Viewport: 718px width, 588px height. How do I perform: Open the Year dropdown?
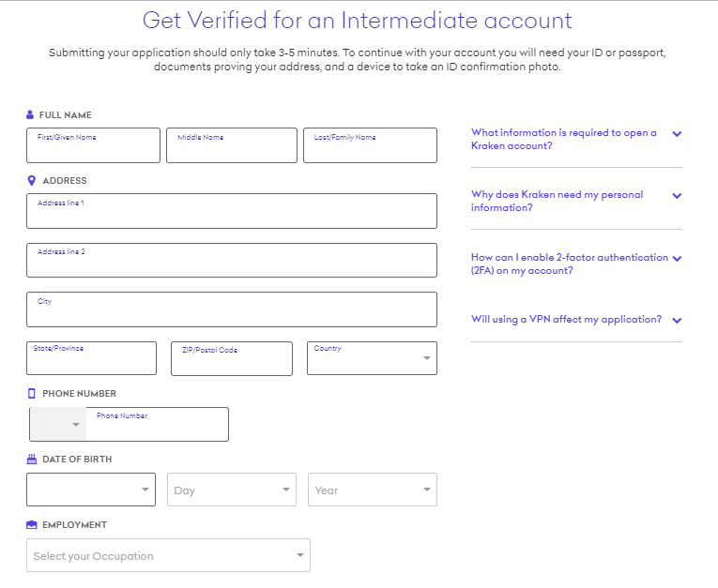click(373, 490)
